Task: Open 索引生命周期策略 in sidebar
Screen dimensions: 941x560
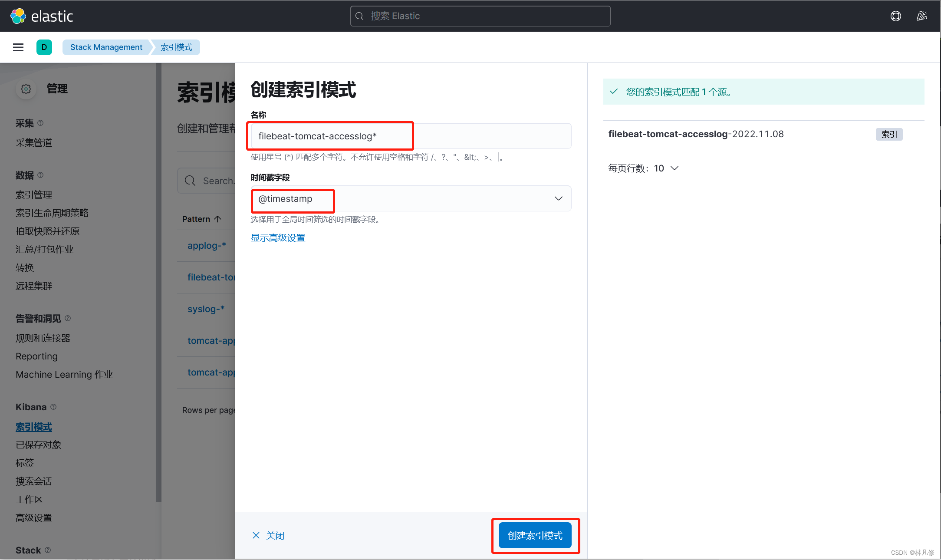Action: 52,213
